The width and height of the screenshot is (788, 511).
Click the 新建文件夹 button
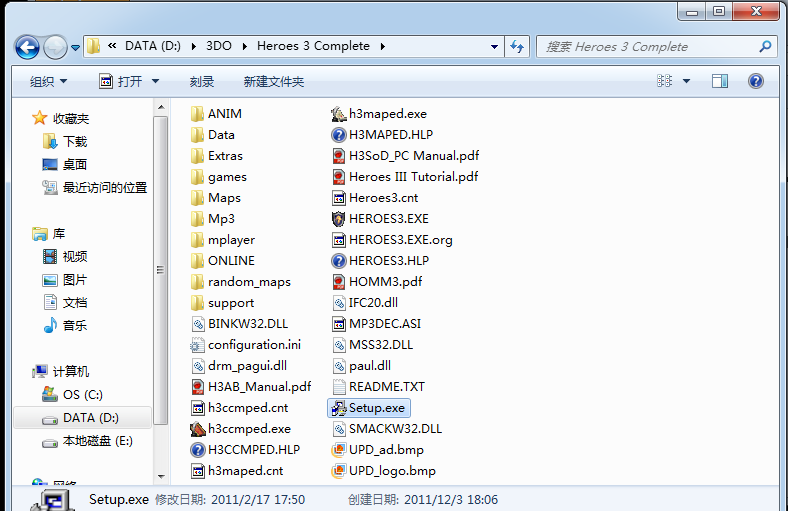[273, 81]
